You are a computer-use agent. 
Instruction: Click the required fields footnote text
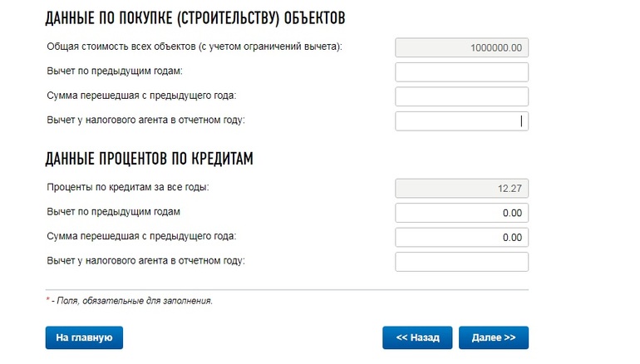tap(129, 300)
